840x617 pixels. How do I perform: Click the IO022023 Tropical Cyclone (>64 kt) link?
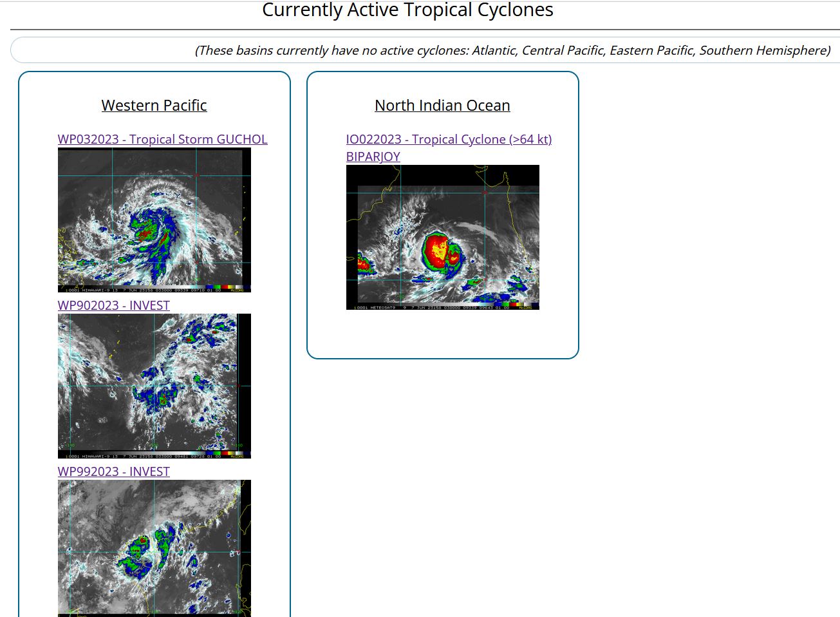coord(449,139)
